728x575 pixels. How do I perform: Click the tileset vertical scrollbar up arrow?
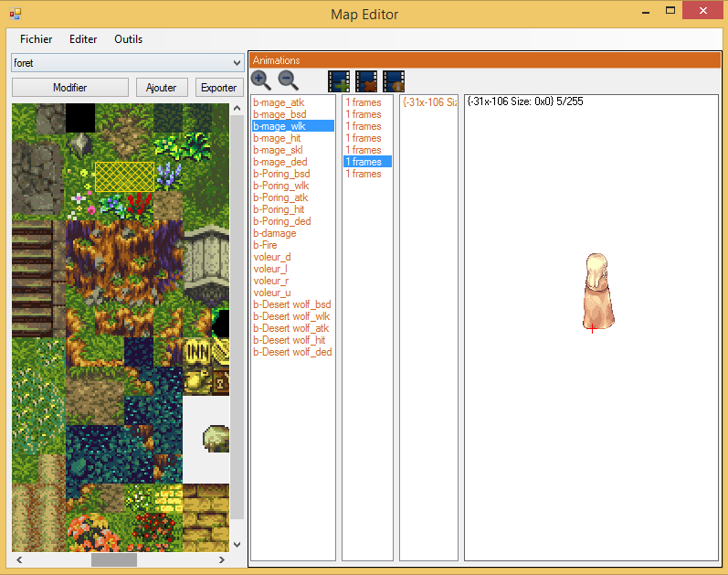coord(237,108)
